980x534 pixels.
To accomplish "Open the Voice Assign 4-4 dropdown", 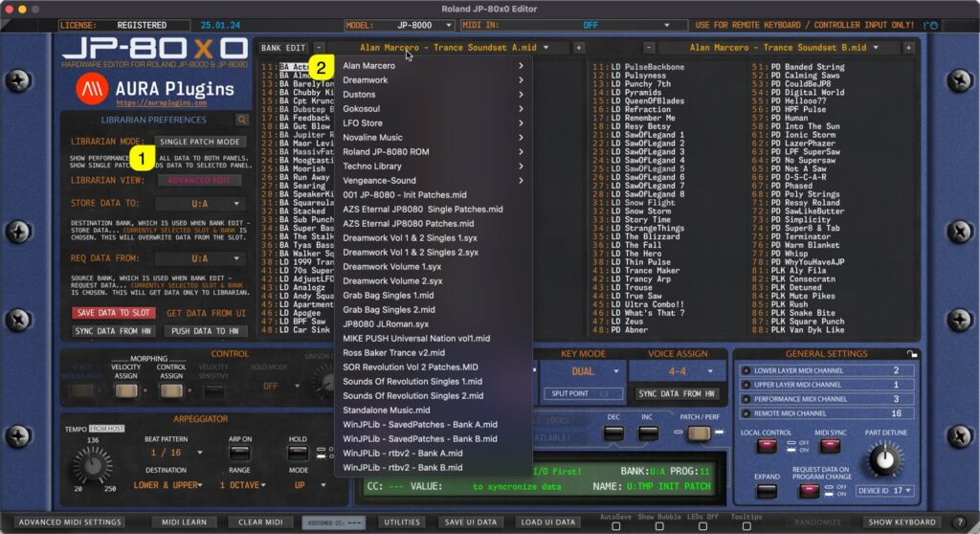I will pyautogui.click(x=678, y=371).
